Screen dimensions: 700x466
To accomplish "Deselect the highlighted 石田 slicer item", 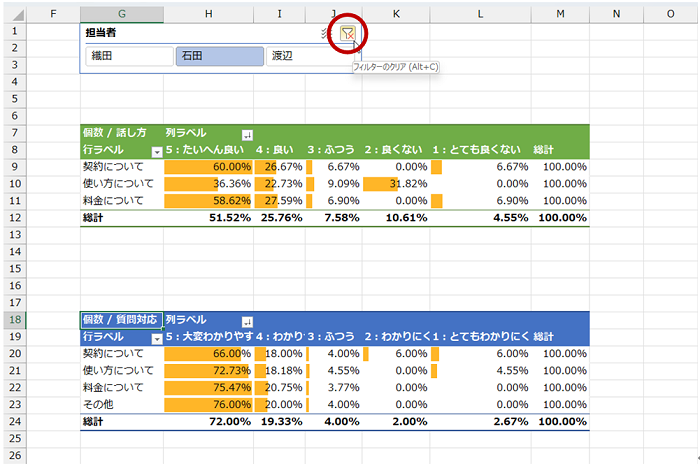I will (219, 56).
